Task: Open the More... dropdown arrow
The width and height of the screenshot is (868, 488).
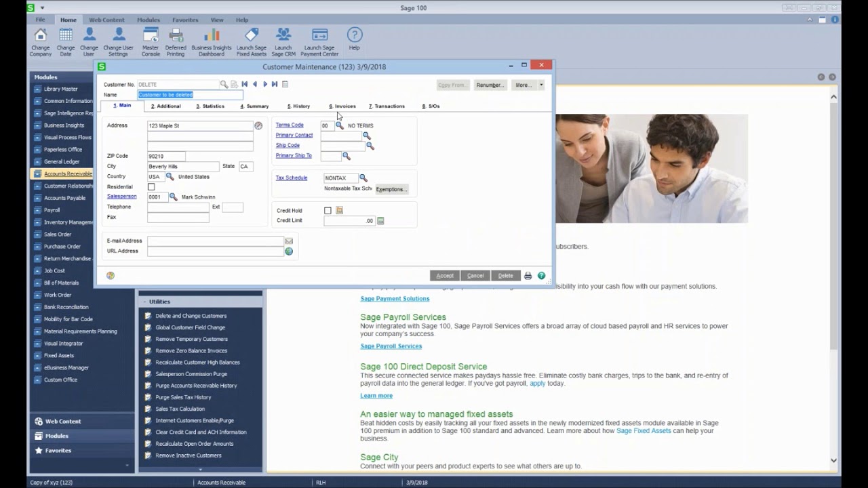Action: click(540, 85)
